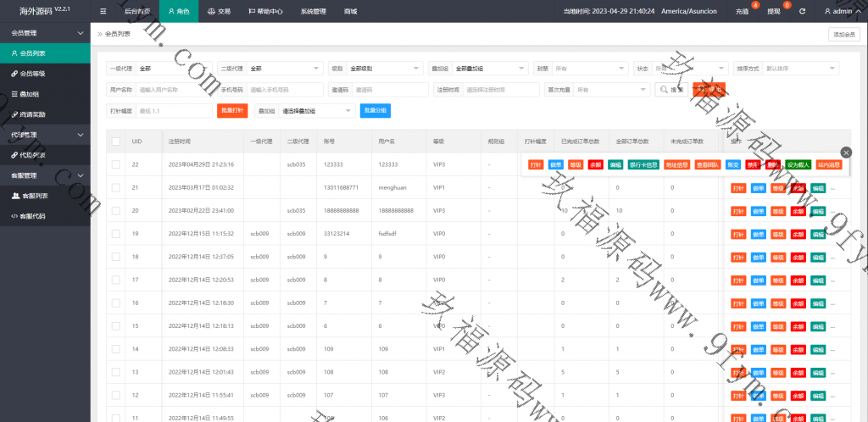Screen dimensions: 868x422
Task: Select all rows via header checkbox
Action: click(x=115, y=141)
